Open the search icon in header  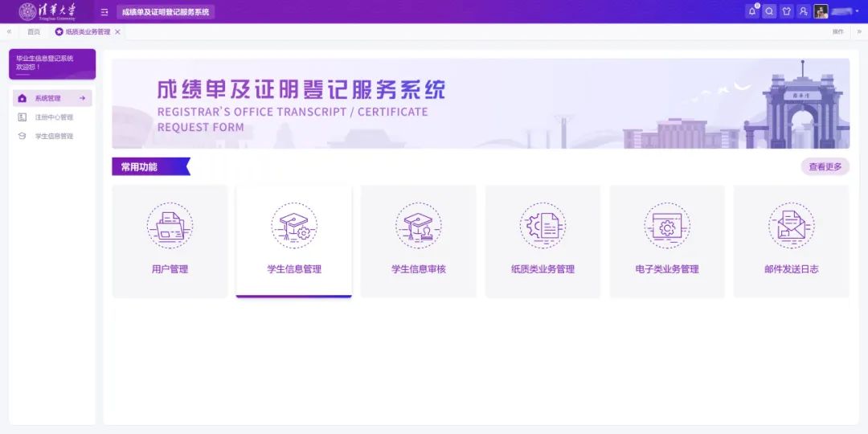pos(769,11)
